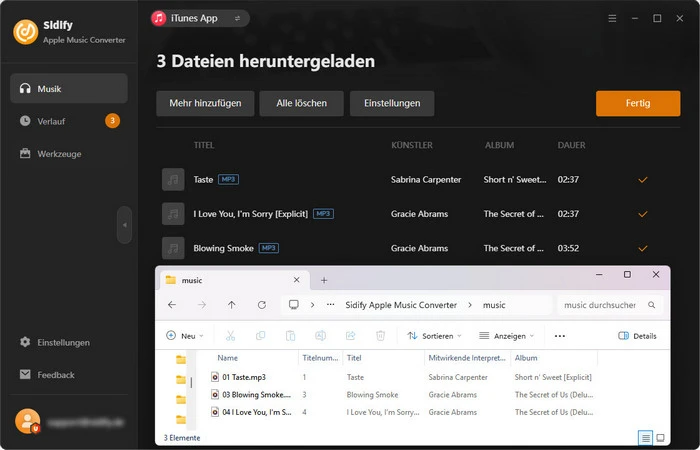Open the Verlauf history section
This screenshot has height=450, width=700.
point(69,121)
